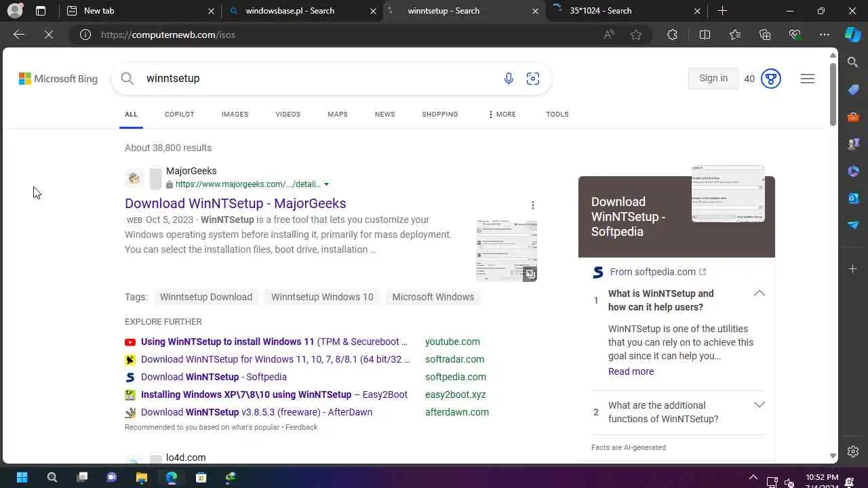Open Split screen view
868x488 pixels.
[705, 35]
